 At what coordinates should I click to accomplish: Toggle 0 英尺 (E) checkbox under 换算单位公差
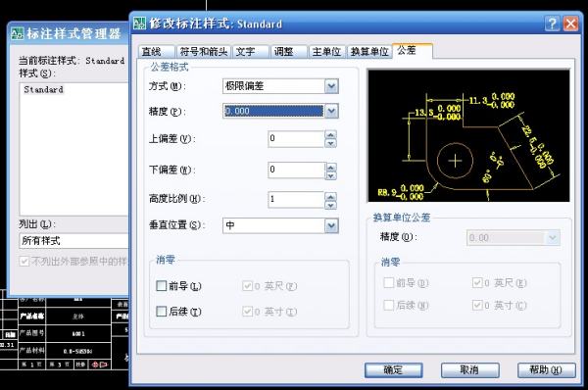click(x=477, y=283)
